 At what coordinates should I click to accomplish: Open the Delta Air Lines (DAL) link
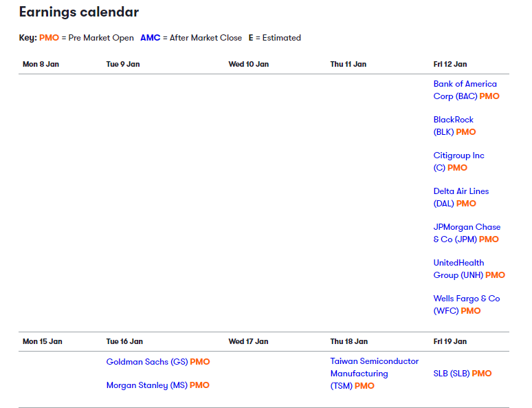click(x=461, y=197)
